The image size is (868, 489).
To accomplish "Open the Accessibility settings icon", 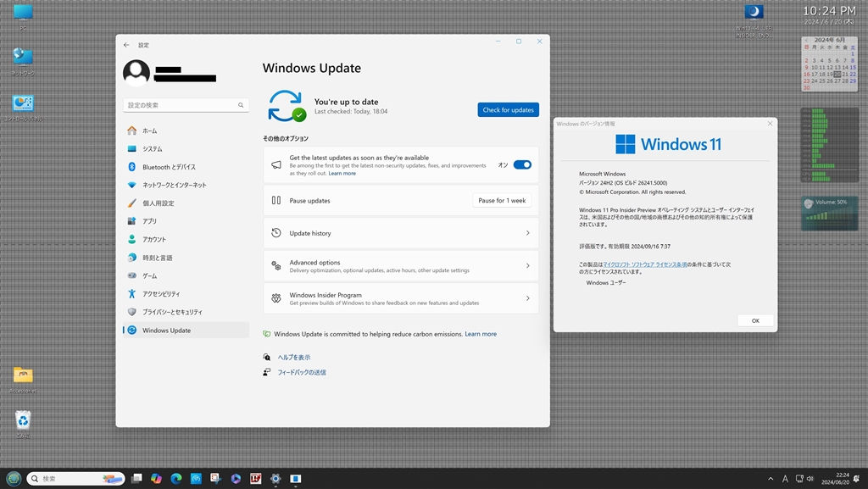I will [x=131, y=294].
